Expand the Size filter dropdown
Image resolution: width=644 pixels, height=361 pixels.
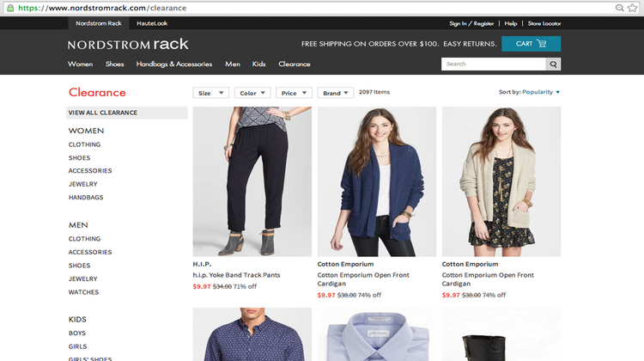pos(211,93)
